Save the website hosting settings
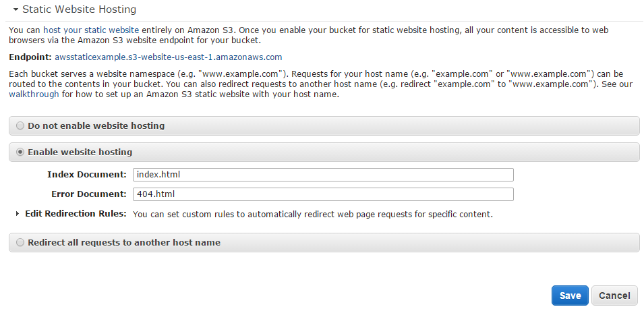This screenshot has height=309, width=644. pyautogui.click(x=569, y=296)
